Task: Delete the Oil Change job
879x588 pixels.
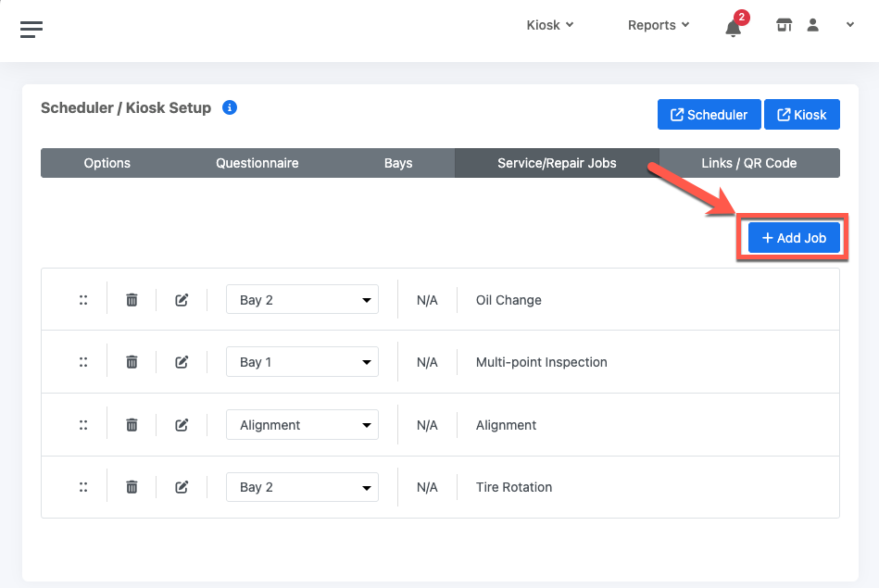Action: tap(132, 300)
